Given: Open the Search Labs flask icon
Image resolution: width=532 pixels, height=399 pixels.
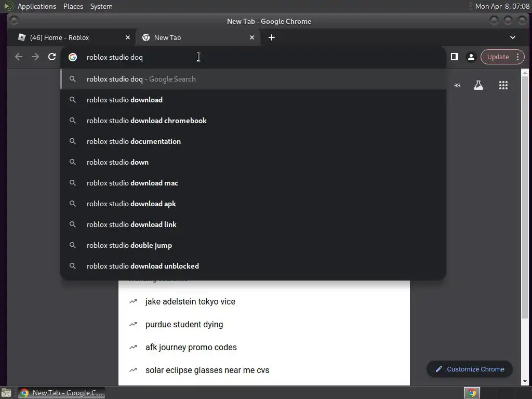Looking at the screenshot, I should [x=478, y=85].
